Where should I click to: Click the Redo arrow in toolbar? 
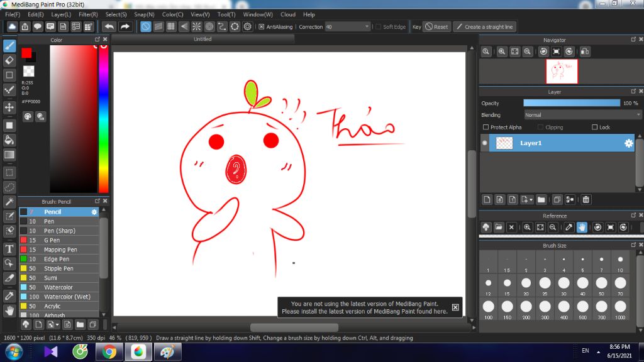coord(125,26)
